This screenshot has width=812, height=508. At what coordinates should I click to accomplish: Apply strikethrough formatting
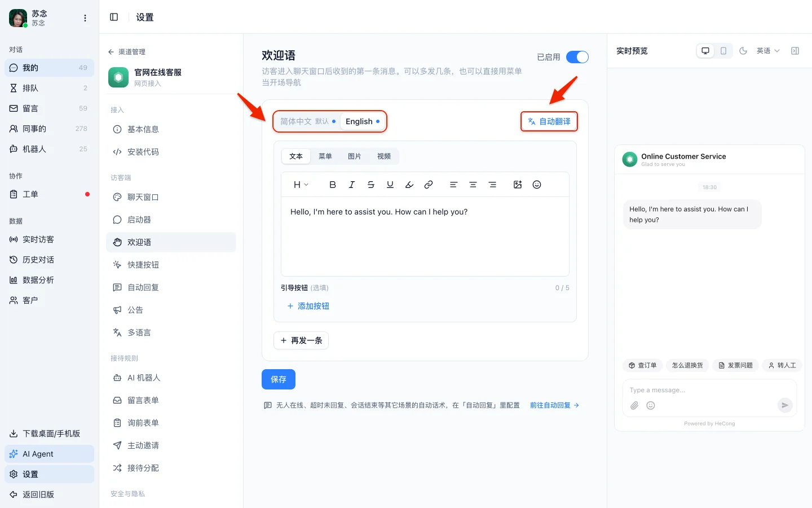[371, 185]
